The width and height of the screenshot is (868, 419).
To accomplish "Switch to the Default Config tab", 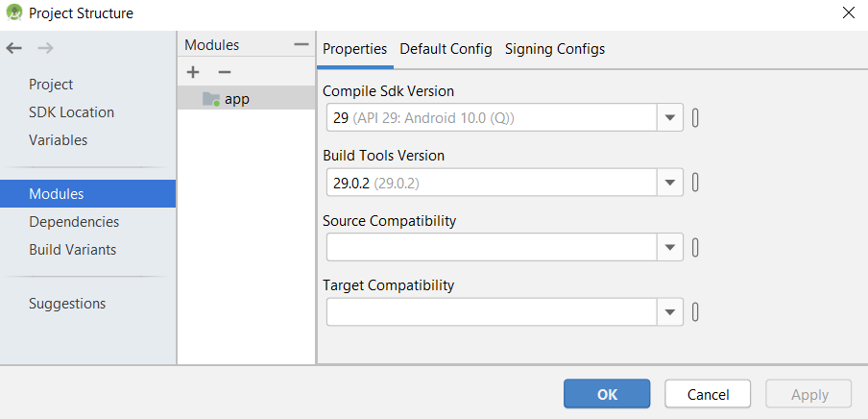I will point(446,49).
